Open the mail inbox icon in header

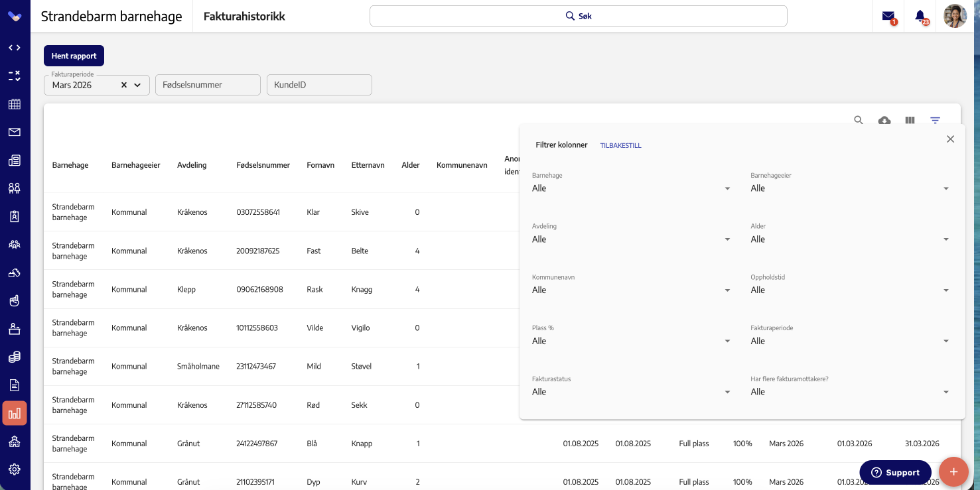coord(888,16)
